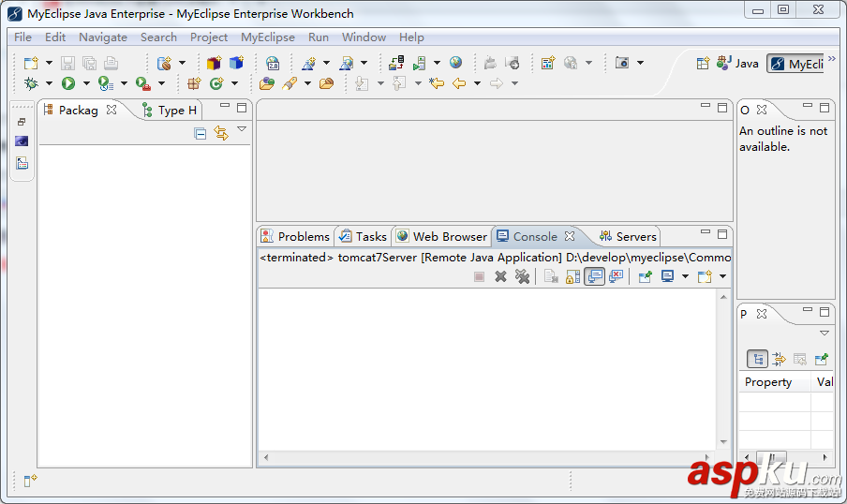The width and height of the screenshot is (847, 504).
Task: Open the dropdown arrow next to New wizard
Action: [x=49, y=63]
